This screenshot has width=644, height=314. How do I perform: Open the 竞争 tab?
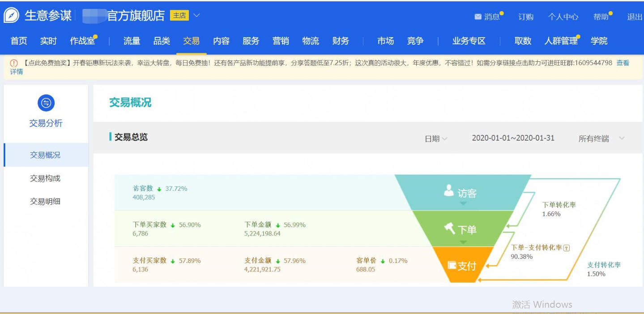415,41
